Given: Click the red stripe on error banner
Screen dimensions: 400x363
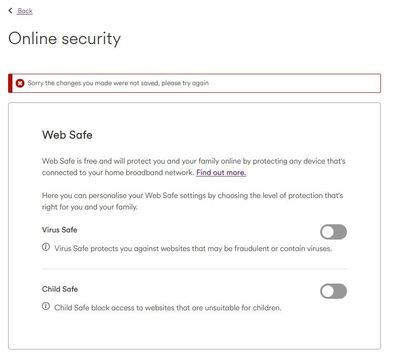Looking at the screenshot, I should tap(10, 83).
